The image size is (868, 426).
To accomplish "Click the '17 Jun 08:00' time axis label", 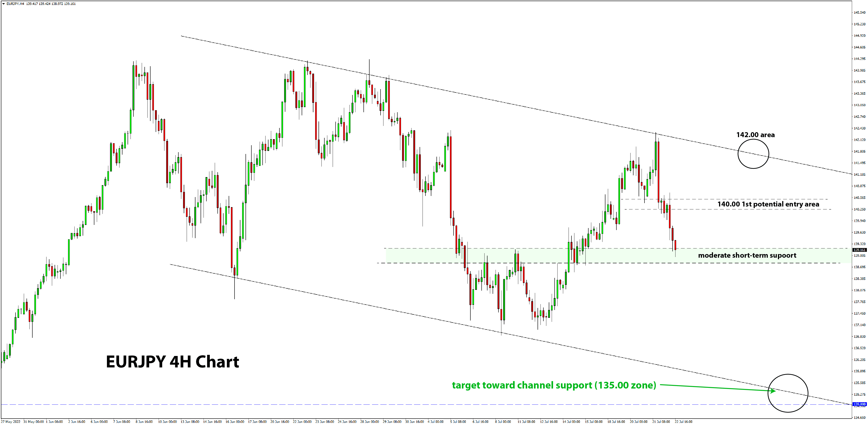I will pyautogui.click(x=257, y=422).
